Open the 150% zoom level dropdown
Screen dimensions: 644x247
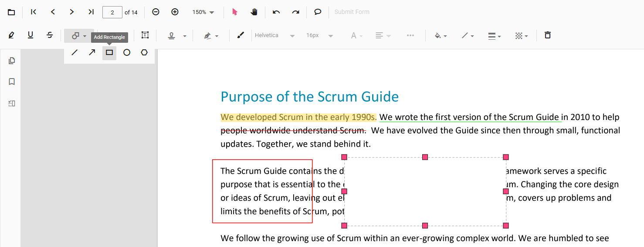pos(203,12)
